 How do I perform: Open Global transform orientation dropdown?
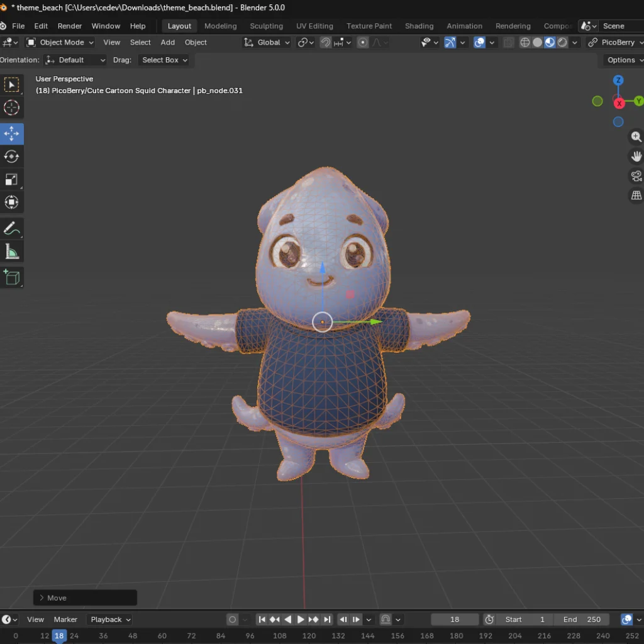point(267,42)
